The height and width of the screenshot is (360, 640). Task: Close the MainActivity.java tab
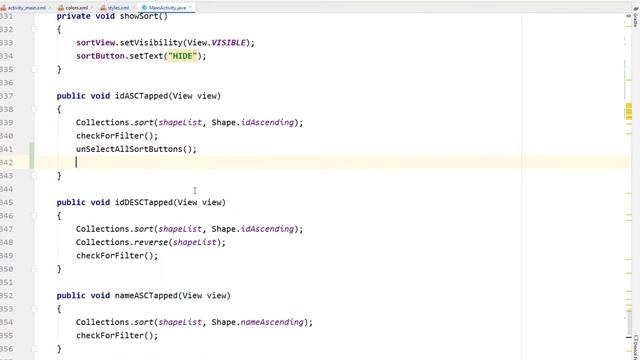point(191,8)
